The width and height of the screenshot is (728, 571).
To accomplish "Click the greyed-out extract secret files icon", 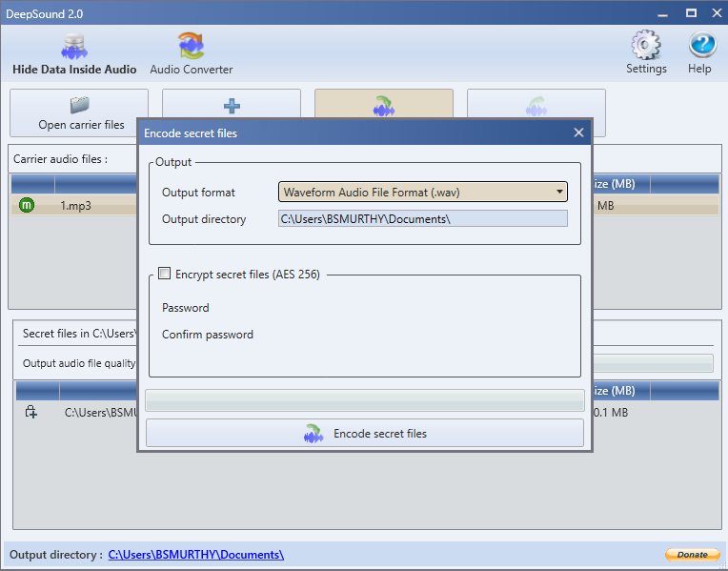I will [x=536, y=106].
